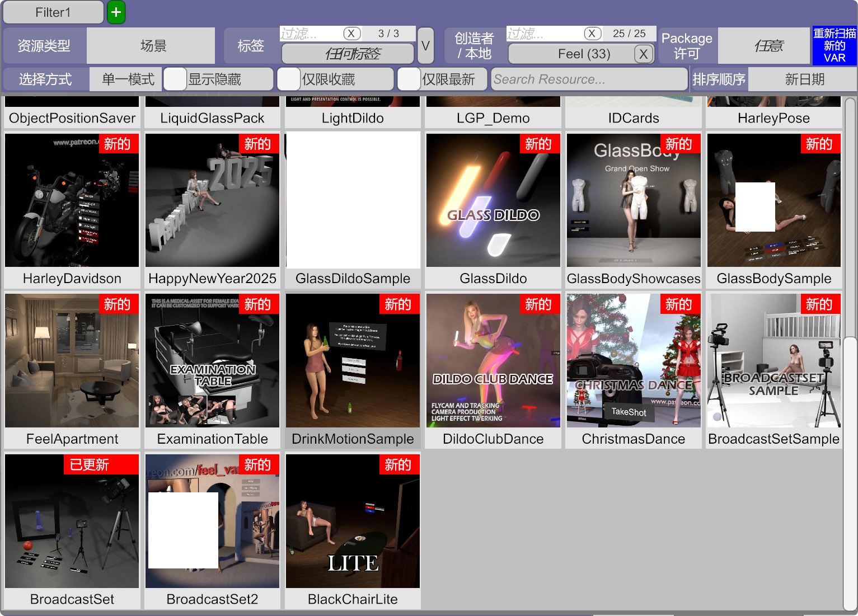
Task: Choose the BlackChairLite scene thumbnail
Action: click(x=353, y=521)
